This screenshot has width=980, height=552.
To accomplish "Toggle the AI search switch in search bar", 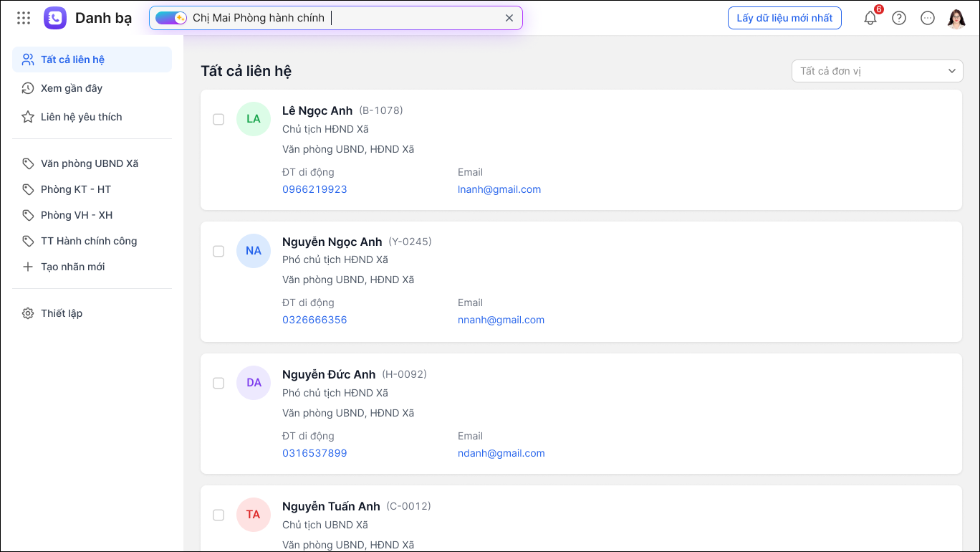I will (x=171, y=18).
